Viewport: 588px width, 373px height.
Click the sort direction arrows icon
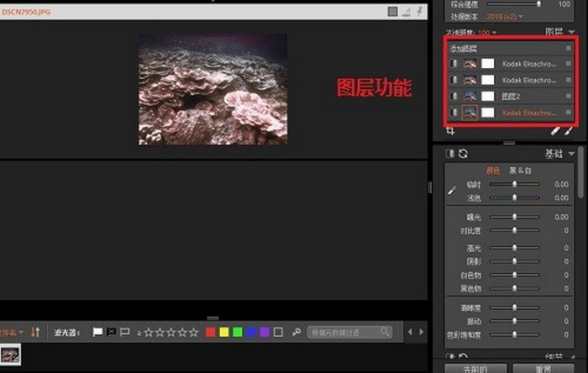pos(35,332)
